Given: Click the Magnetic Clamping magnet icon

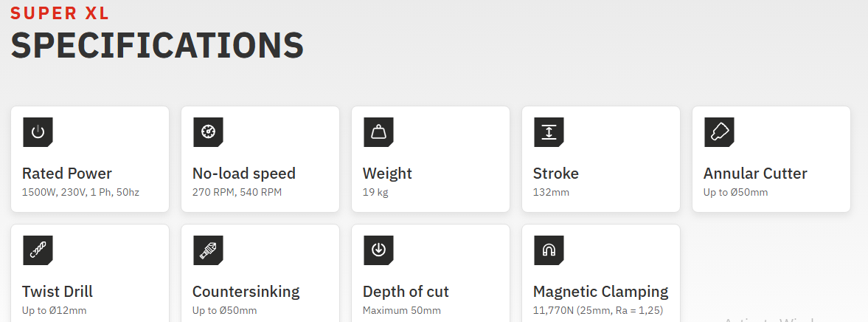Looking at the screenshot, I should (549, 250).
